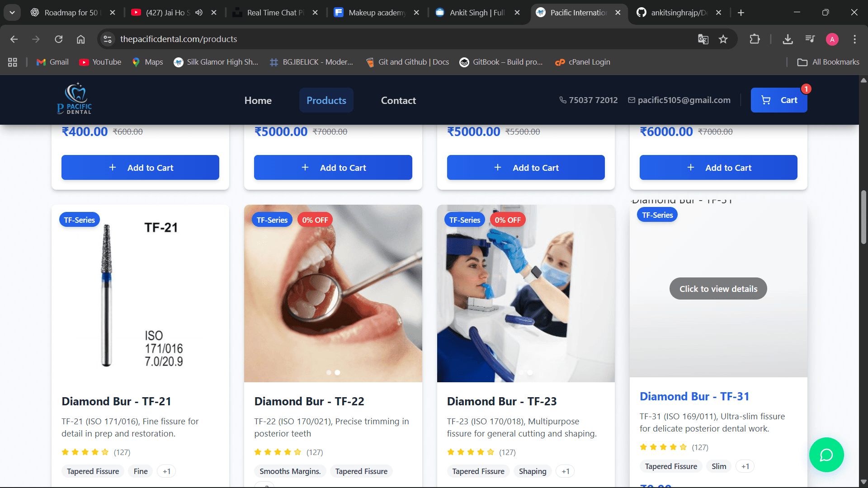Open the Products navigation menu item
Screen dimensions: 868x488
(326, 100)
